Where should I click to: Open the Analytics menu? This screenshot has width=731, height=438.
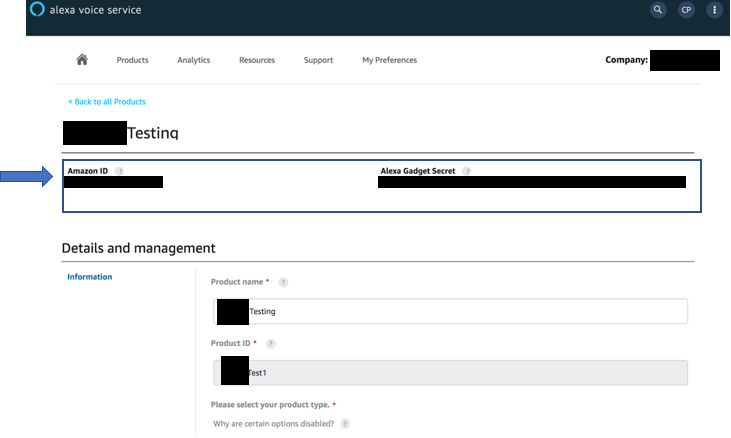coord(193,60)
